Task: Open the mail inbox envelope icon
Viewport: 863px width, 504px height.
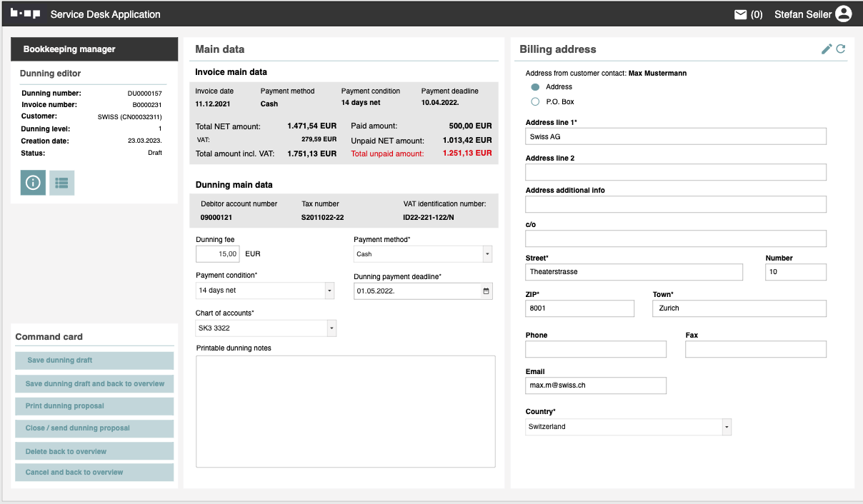Action: pyautogui.click(x=741, y=14)
